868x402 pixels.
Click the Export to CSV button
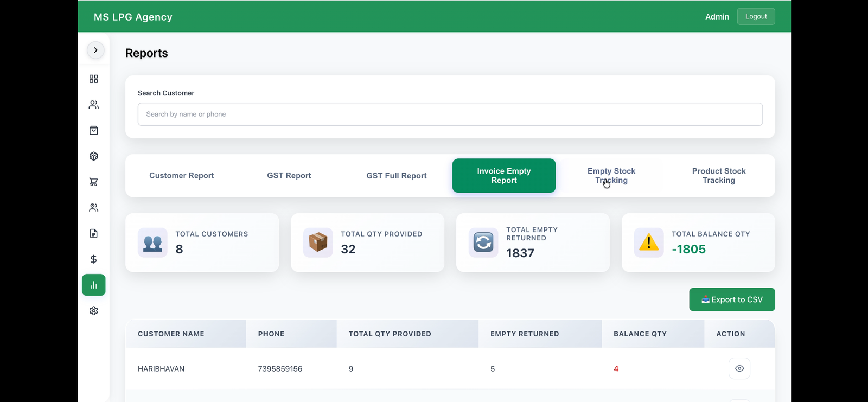tap(732, 299)
